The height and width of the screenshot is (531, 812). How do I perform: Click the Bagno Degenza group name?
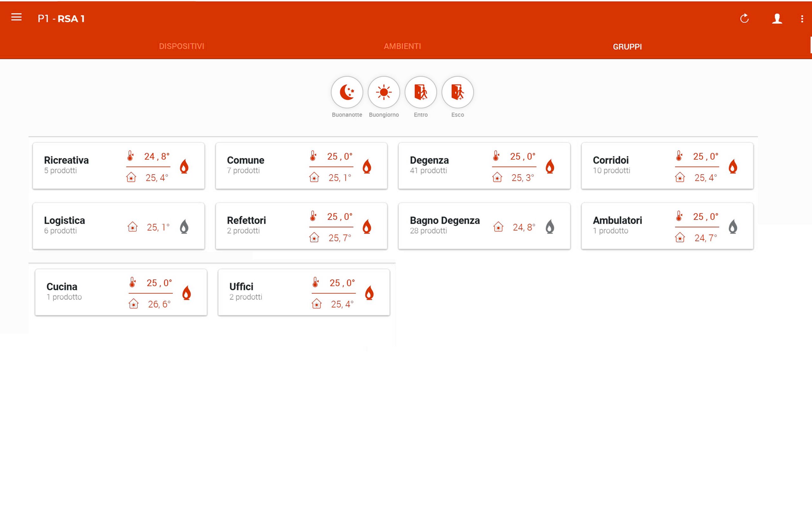pos(445,220)
